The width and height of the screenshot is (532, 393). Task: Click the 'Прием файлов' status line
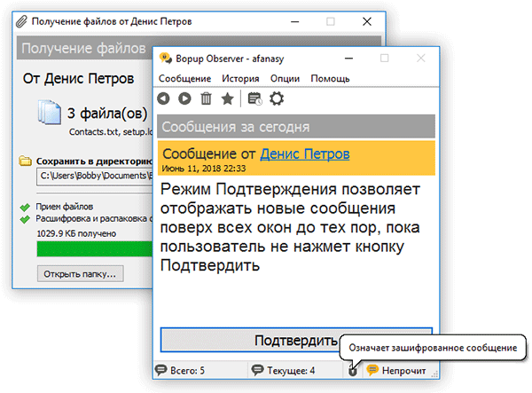[65, 207]
